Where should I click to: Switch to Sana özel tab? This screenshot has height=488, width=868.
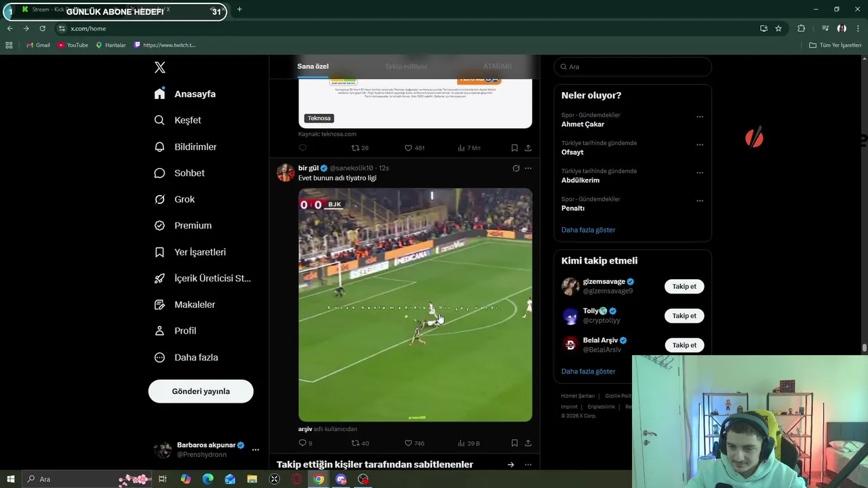coord(313,66)
